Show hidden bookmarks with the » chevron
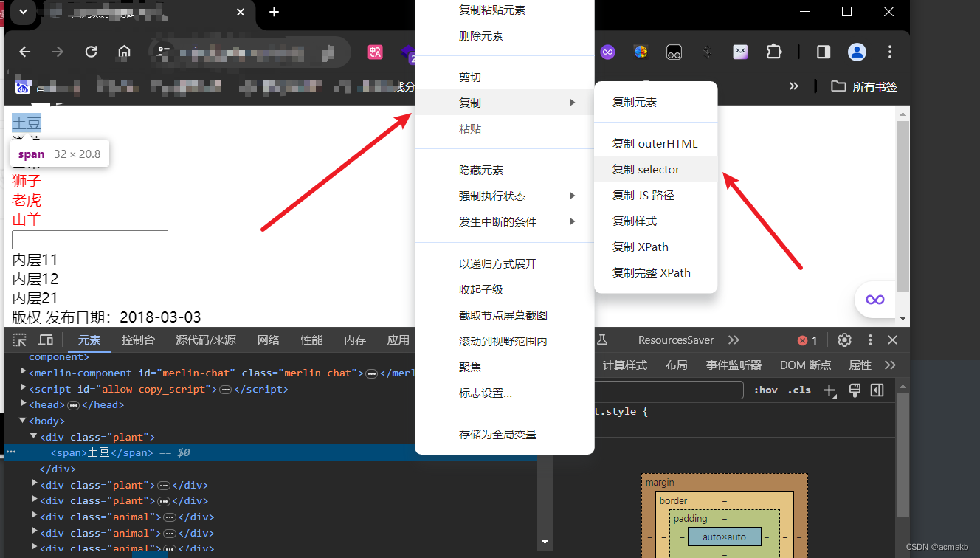The width and height of the screenshot is (980, 558). pyautogui.click(x=794, y=86)
